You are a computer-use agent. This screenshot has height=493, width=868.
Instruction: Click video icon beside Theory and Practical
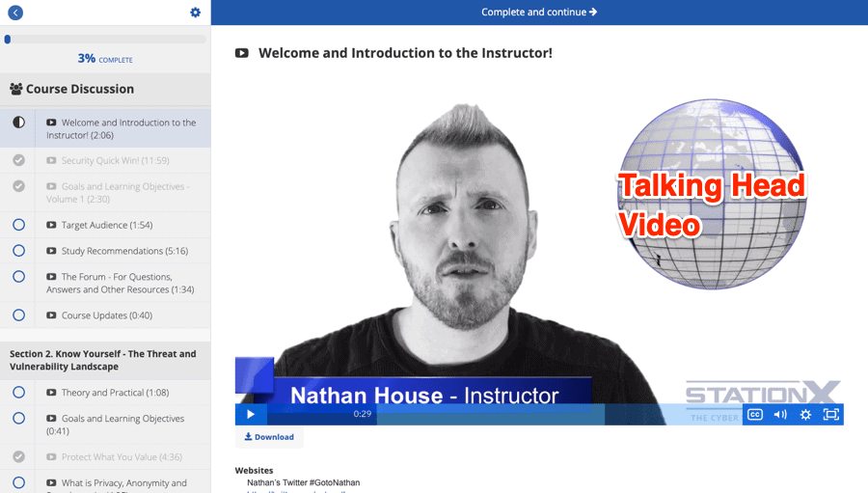51,393
